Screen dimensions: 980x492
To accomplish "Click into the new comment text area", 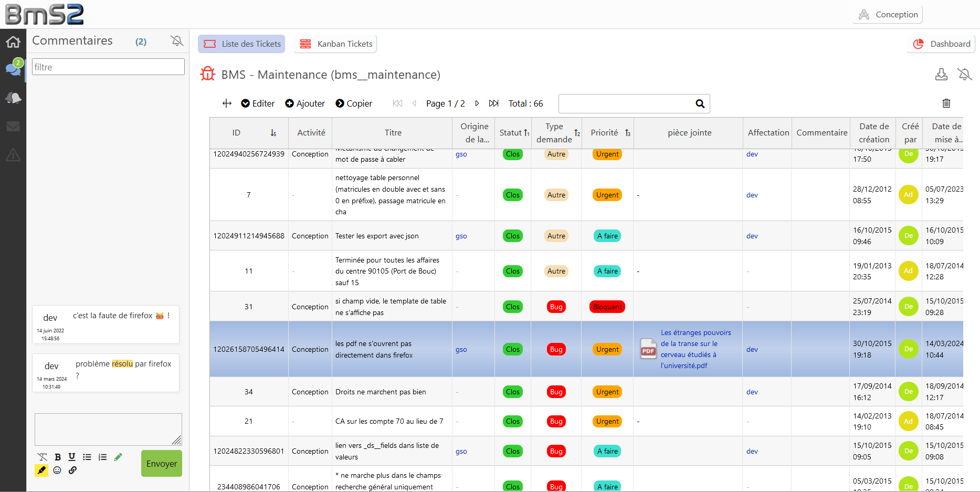I will (108, 429).
